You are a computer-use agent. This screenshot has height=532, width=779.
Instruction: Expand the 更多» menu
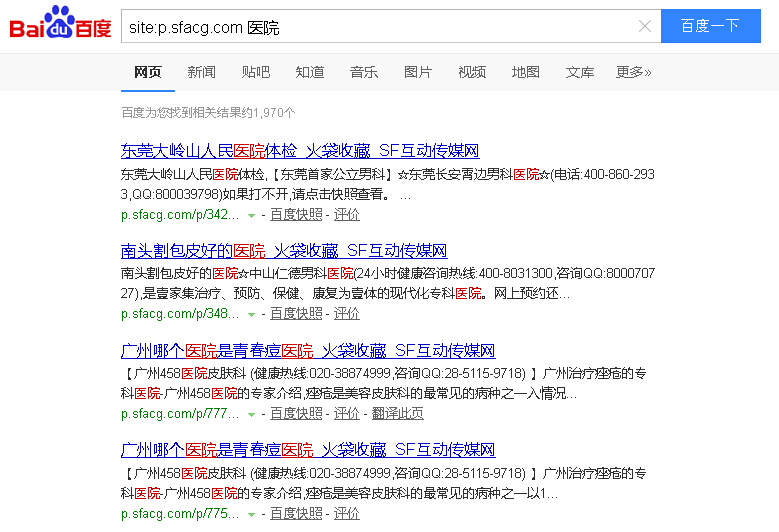(x=634, y=72)
